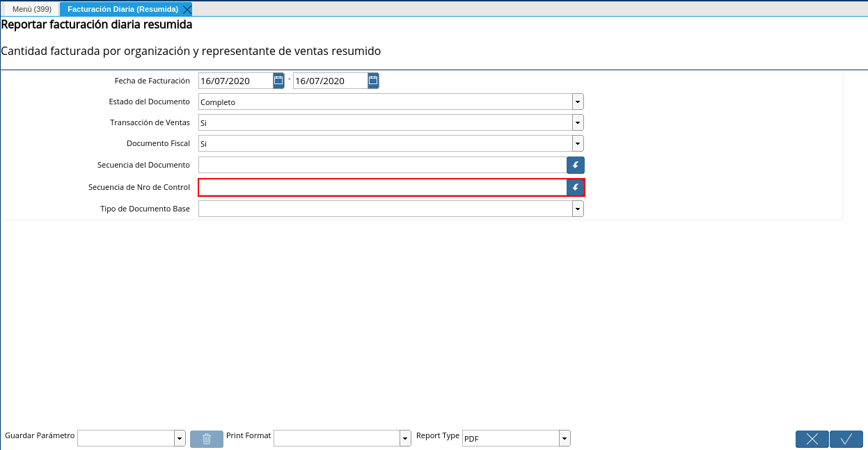Expand Transacción de Ventas dropdown
Viewport: 868px width, 450px height.
(578, 123)
